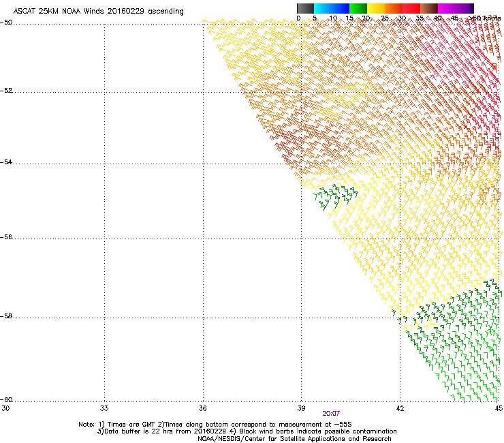
Task: Click the gray 0–5 knots legend segment
Action: [305, 8]
